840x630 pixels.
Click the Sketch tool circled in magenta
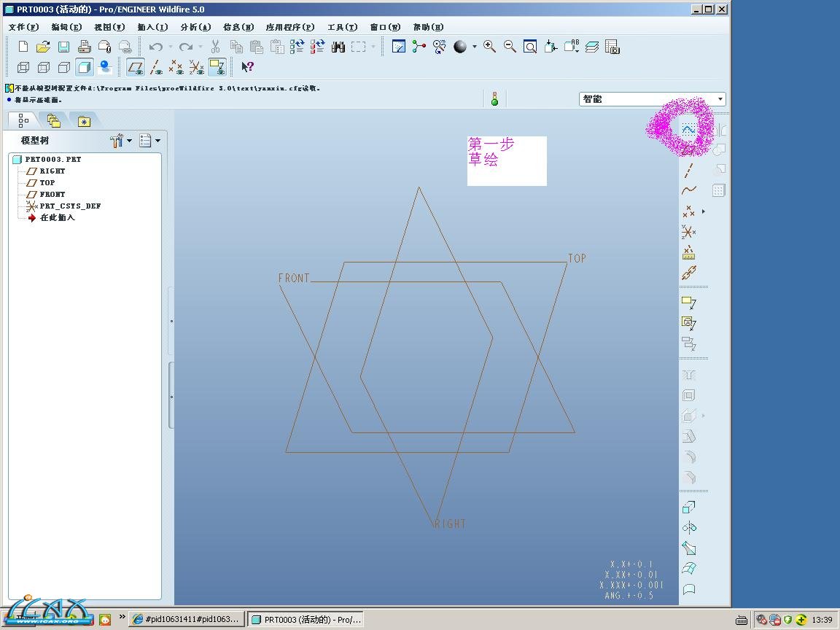coord(688,129)
